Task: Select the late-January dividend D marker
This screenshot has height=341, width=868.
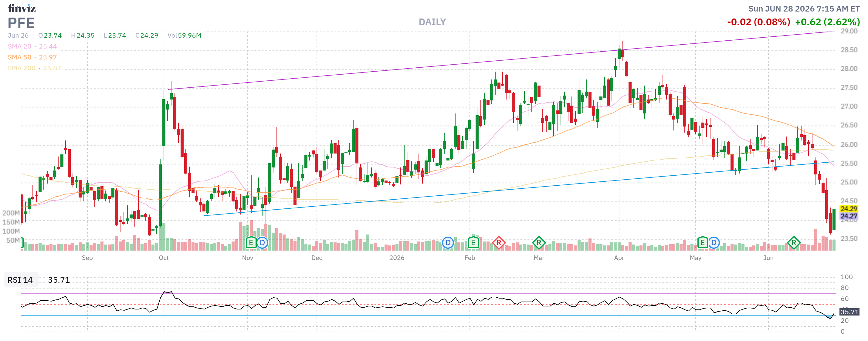Action: 448,242
